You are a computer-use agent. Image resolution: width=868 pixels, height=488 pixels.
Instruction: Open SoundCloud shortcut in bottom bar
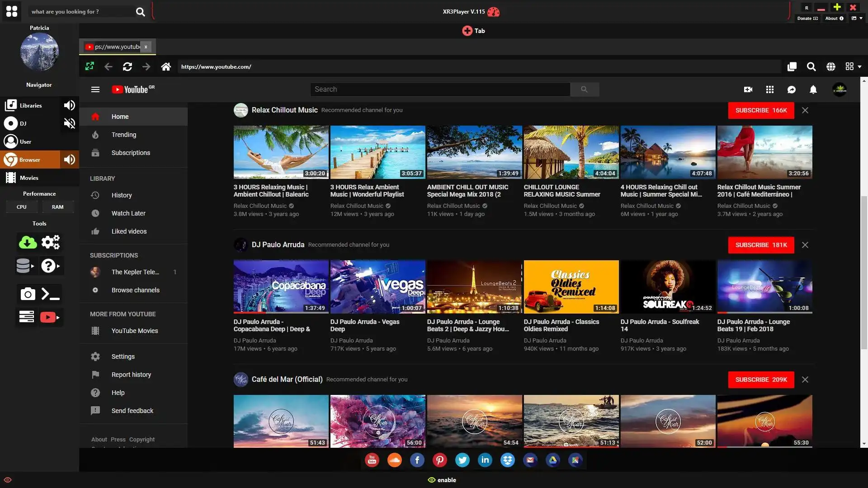395,460
